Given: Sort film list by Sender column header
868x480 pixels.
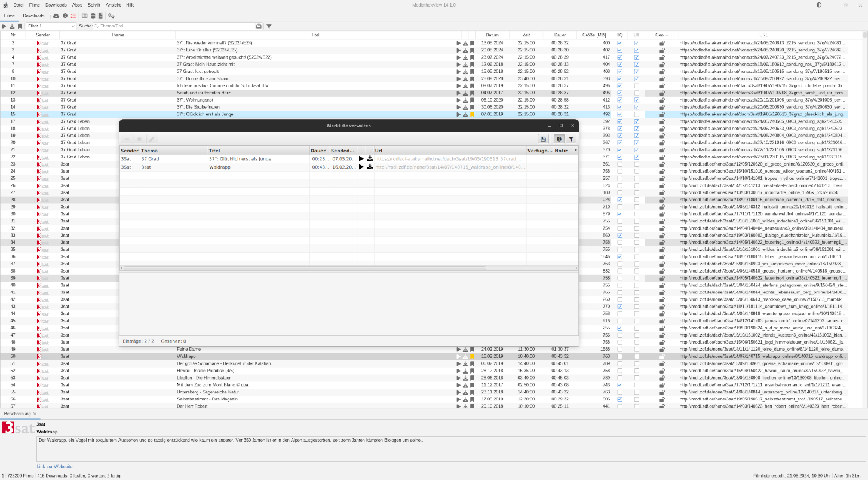Looking at the screenshot, I should pos(43,35).
